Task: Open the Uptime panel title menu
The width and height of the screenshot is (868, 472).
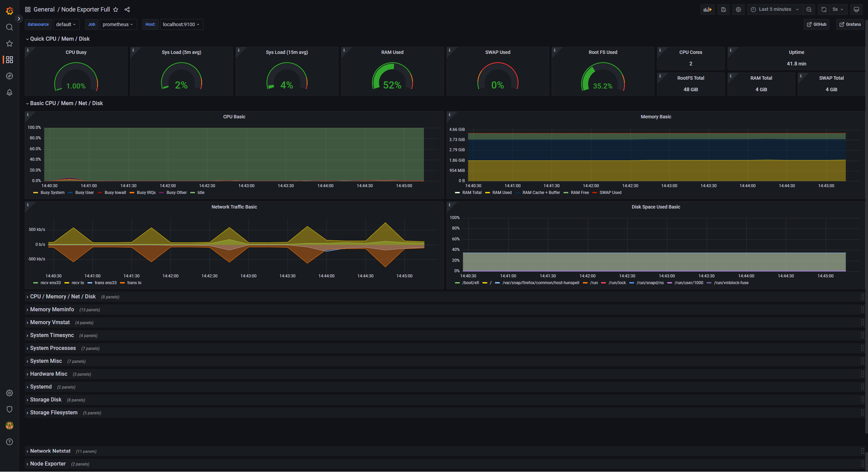Action: [x=796, y=52]
